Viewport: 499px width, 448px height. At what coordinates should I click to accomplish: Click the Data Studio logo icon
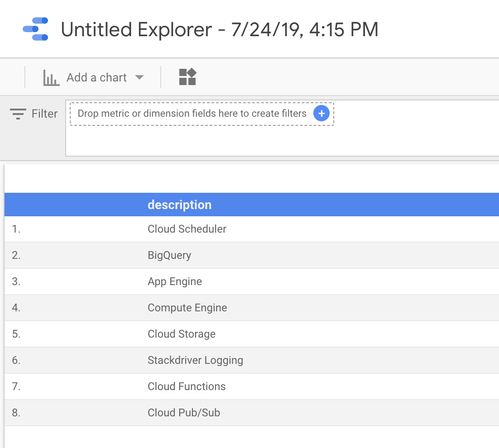[35, 29]
